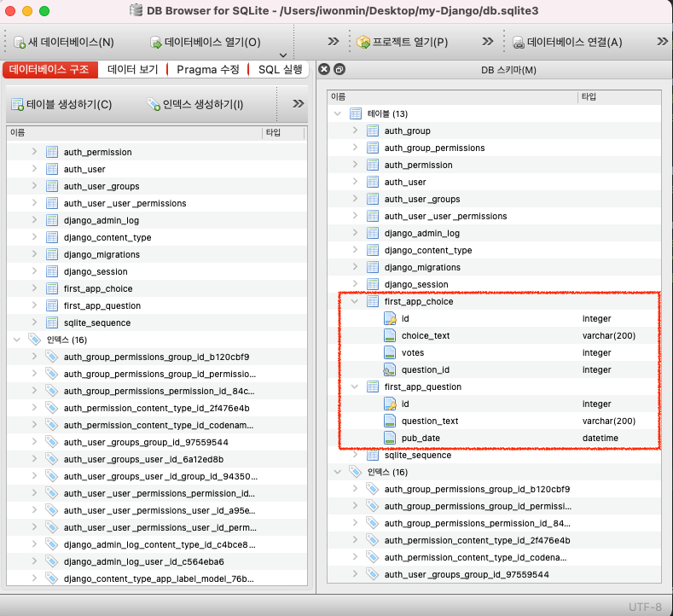
Task: Click the question_text column icon
Action: (390, 421)
